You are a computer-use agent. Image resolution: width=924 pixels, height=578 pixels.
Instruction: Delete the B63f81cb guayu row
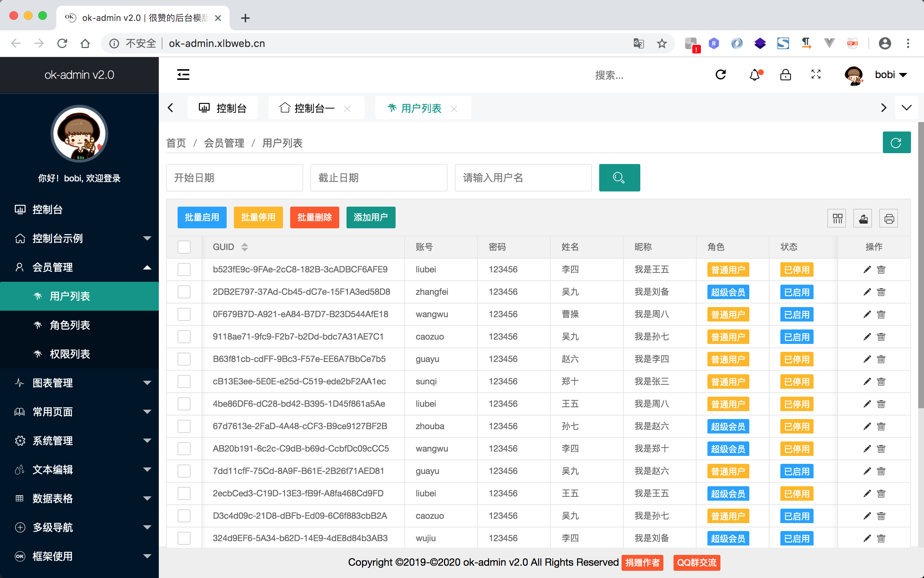[881, 359]
